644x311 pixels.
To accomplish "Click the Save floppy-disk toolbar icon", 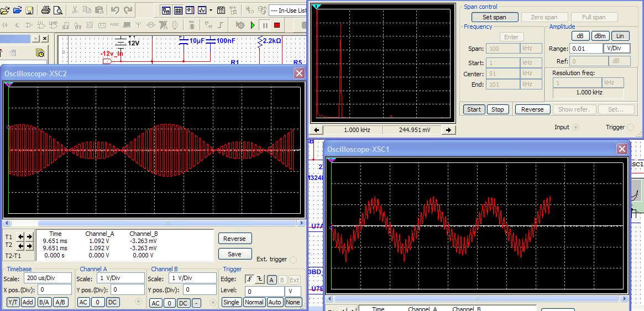I will tap(29, 10).
